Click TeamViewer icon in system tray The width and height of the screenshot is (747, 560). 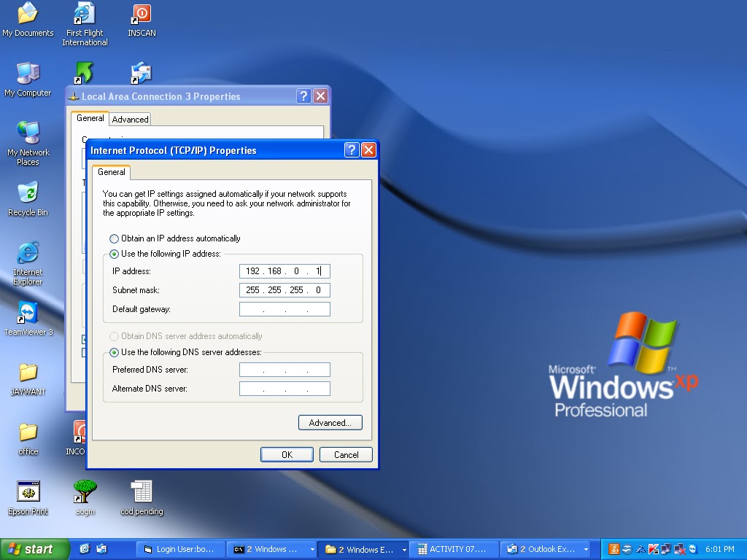[x=693, y=549]
